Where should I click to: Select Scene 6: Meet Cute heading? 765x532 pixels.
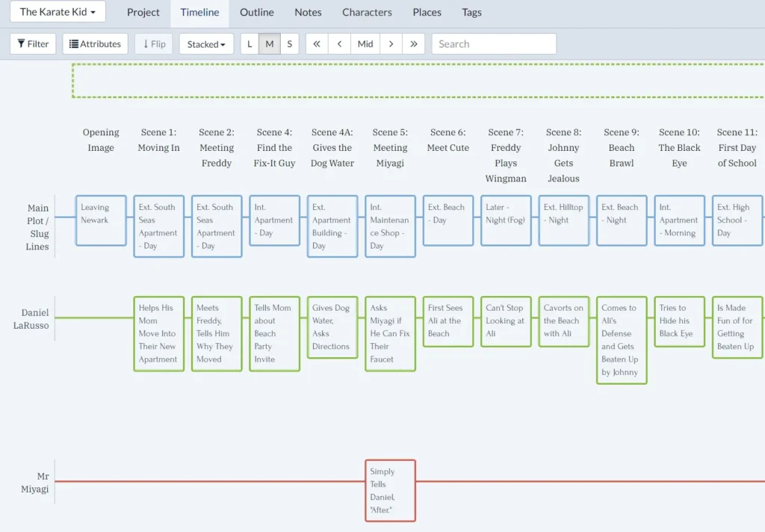point(448,140)
